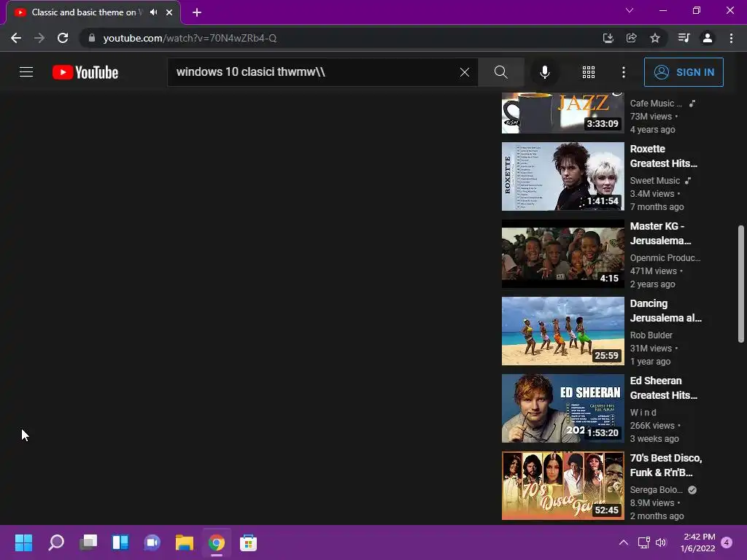Screen dimensions: 747x560
Task: Open taskbar Search icon
Action: pyautogui.click(x=56, y=542)
